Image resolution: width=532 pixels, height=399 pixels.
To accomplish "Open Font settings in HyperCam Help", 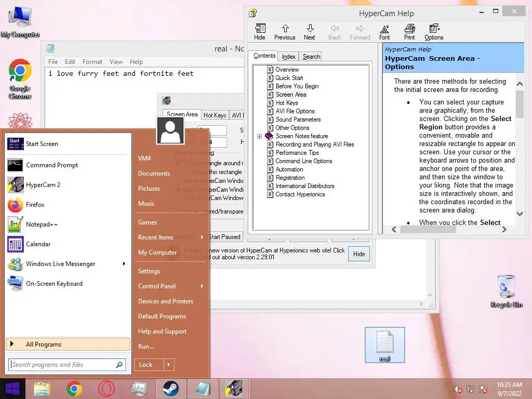I will pos(384,32).
